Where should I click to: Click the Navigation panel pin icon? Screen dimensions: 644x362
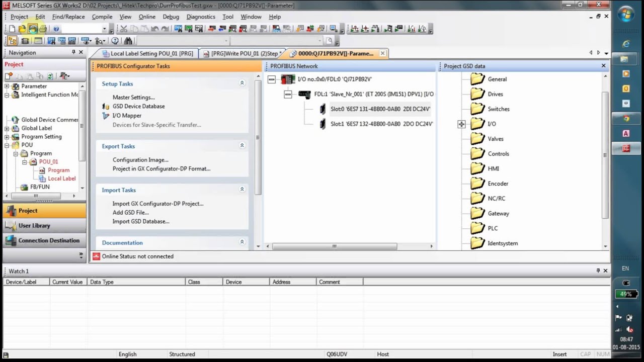click(73, 52)
